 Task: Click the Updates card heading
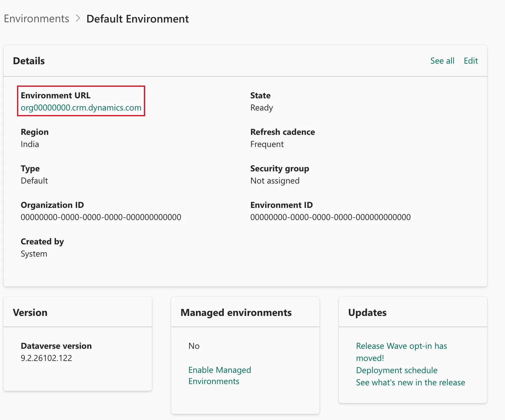point(367,313)
